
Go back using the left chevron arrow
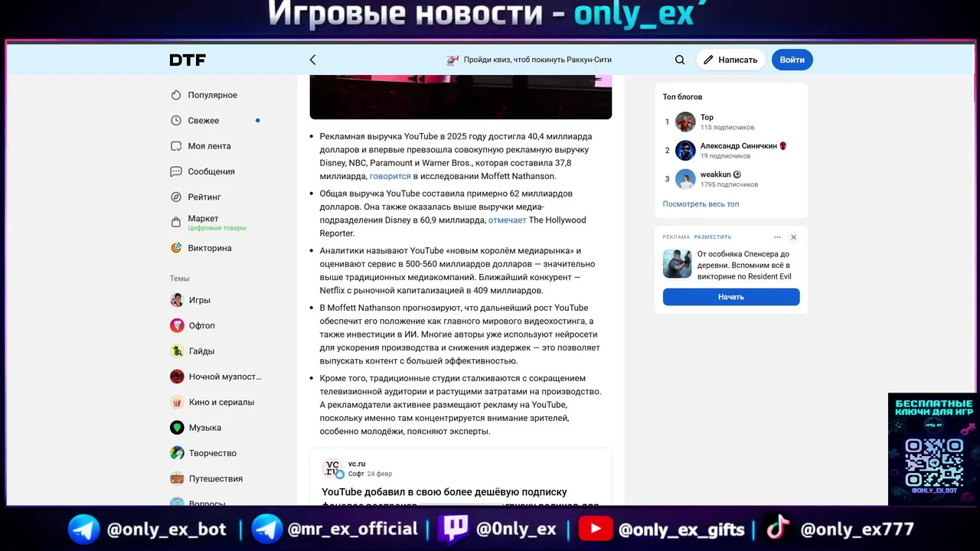(x=312, y=60)
